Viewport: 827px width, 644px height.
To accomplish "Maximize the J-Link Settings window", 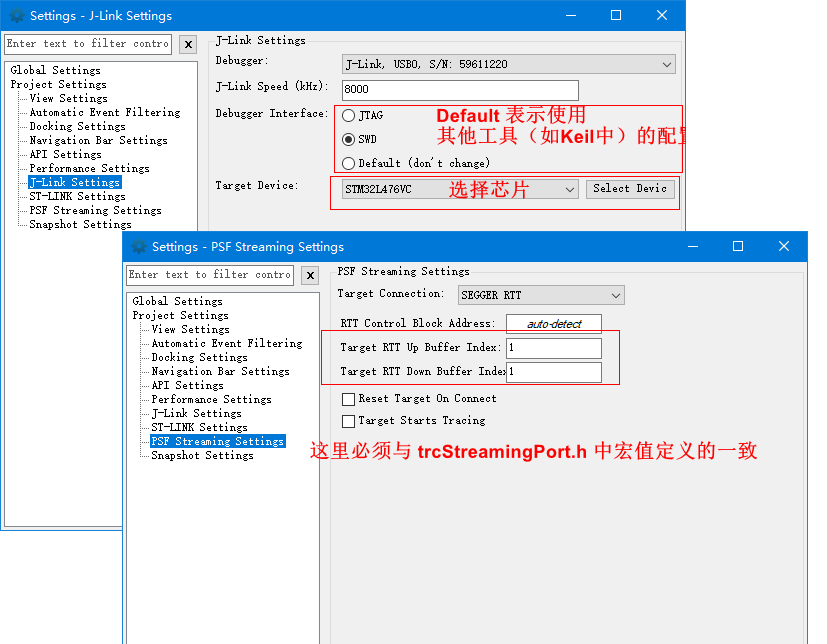I will click(616, 15).
